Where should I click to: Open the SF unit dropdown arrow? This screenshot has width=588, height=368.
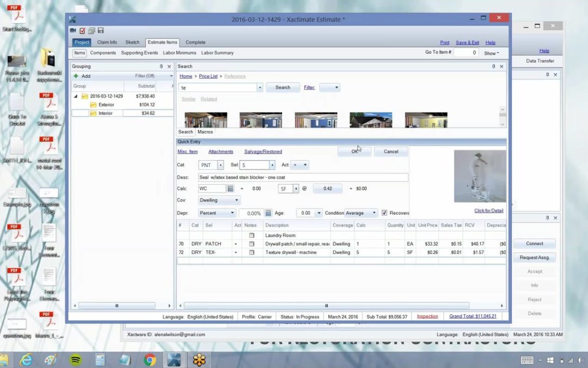click(x=296, y=189)
